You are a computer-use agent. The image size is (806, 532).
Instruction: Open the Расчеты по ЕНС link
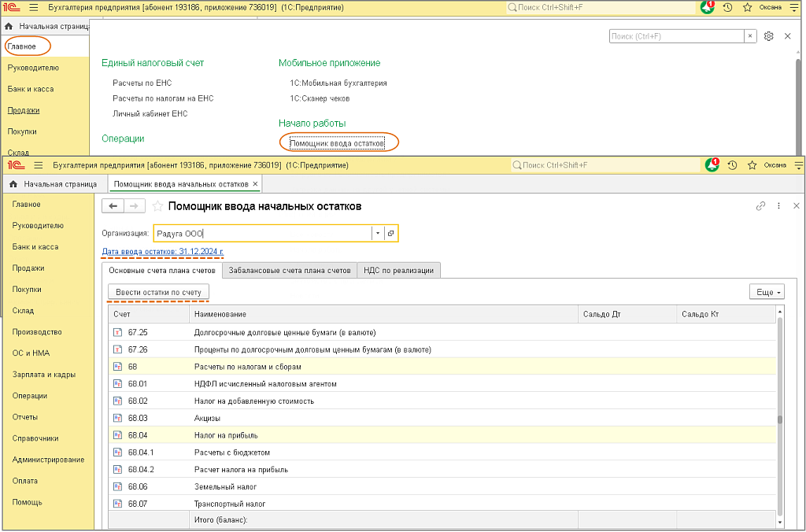(x=142, y=83)
